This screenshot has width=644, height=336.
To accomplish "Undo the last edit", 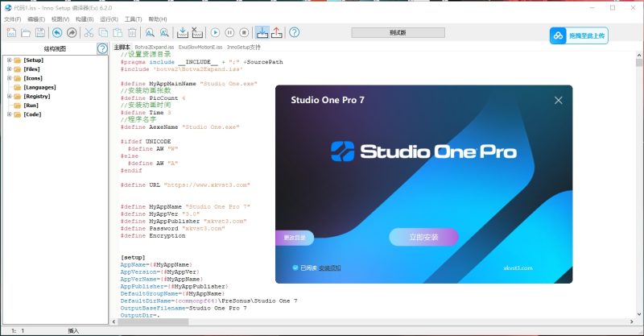I will click(x=57, y=32).
